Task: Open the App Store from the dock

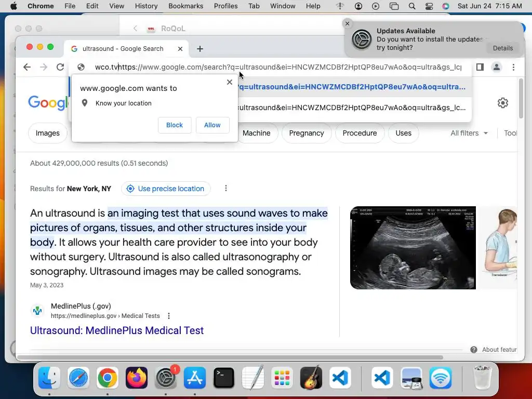Action: [x=195, y=378]
